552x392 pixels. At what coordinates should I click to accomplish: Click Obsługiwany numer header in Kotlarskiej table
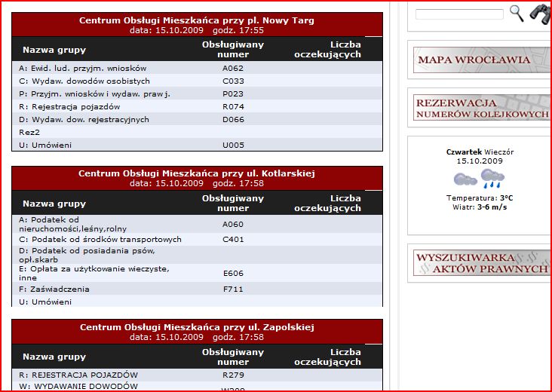click(x=233, y=203)
